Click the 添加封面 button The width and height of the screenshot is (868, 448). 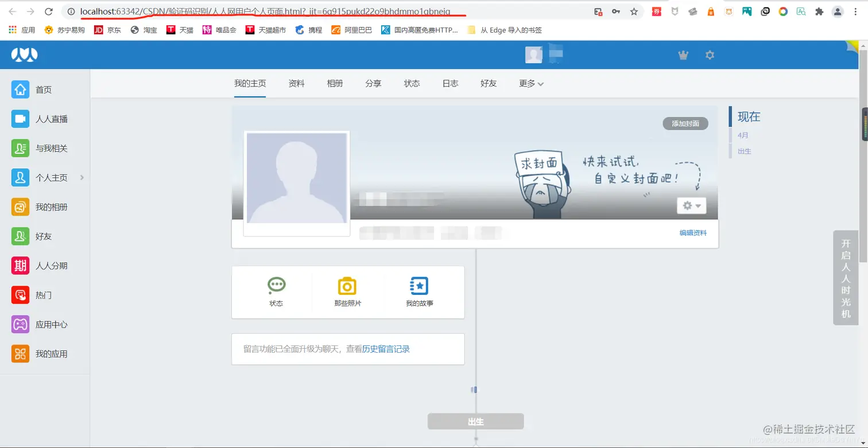coord(684,123)
